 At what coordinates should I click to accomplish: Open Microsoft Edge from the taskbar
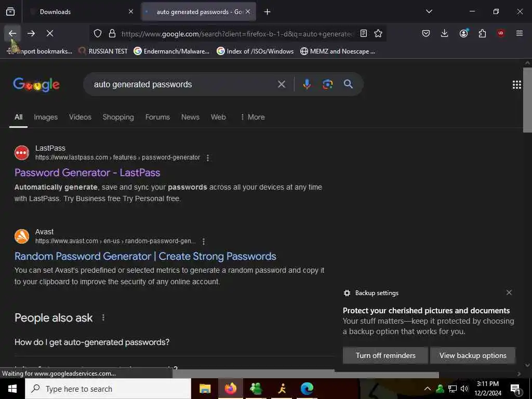point(307,389)
